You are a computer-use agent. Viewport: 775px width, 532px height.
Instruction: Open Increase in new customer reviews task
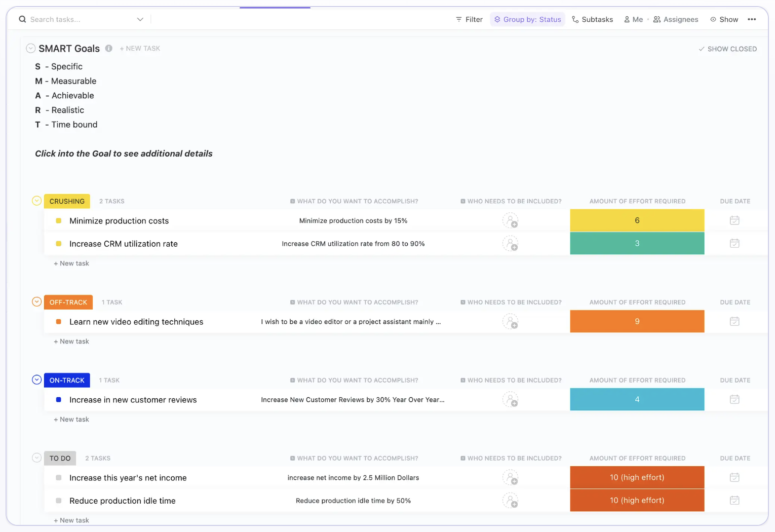click(x=133, y=400)
